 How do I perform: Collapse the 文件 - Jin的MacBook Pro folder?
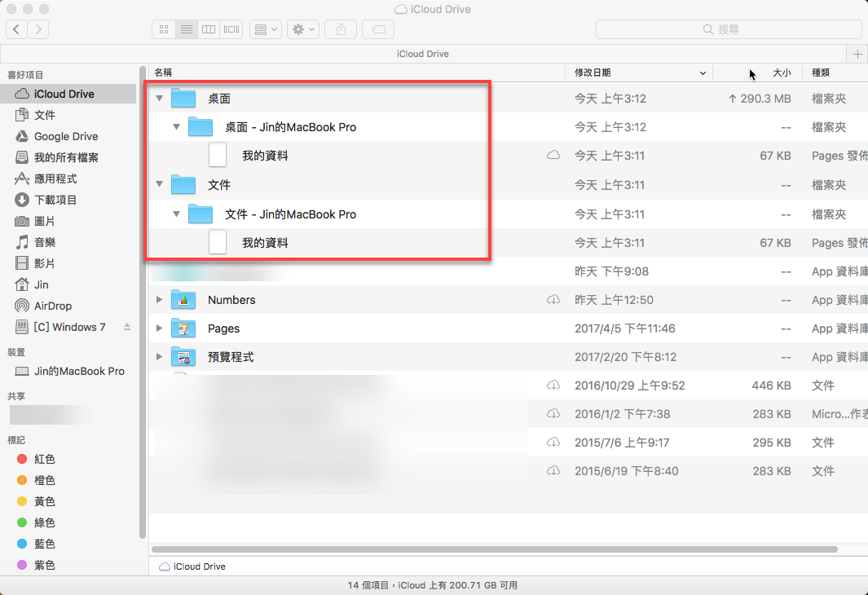(x=177, y=214)
